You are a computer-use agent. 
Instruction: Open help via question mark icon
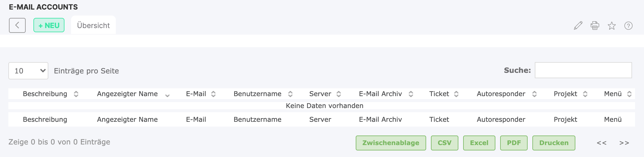coord(628,26)
